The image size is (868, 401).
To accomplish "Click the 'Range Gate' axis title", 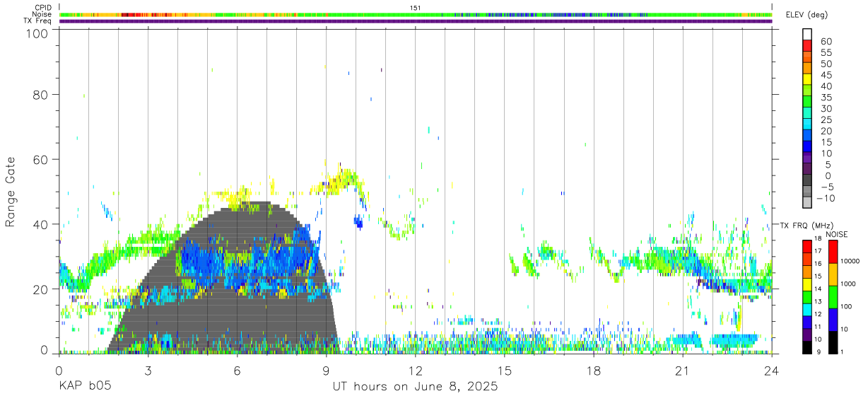I will (x=11, y=192).
